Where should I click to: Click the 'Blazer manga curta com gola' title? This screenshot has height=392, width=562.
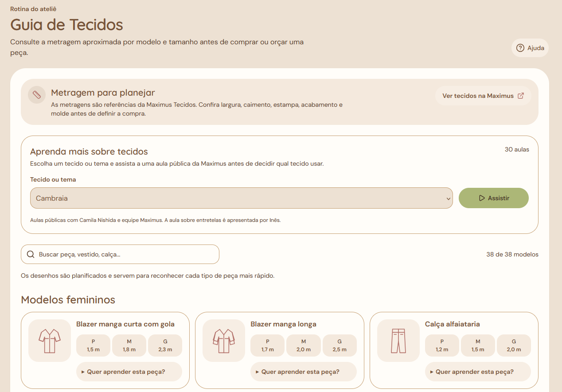[x=125, y=324]
